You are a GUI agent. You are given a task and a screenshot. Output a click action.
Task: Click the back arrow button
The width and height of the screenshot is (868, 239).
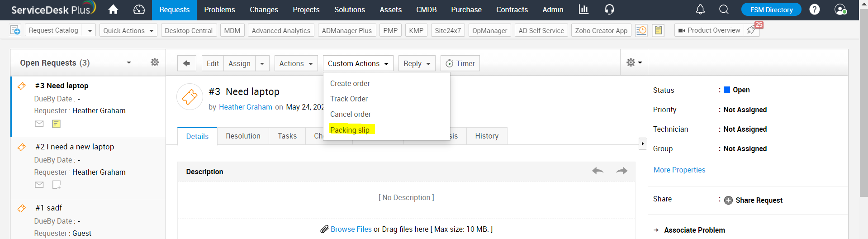186,63
